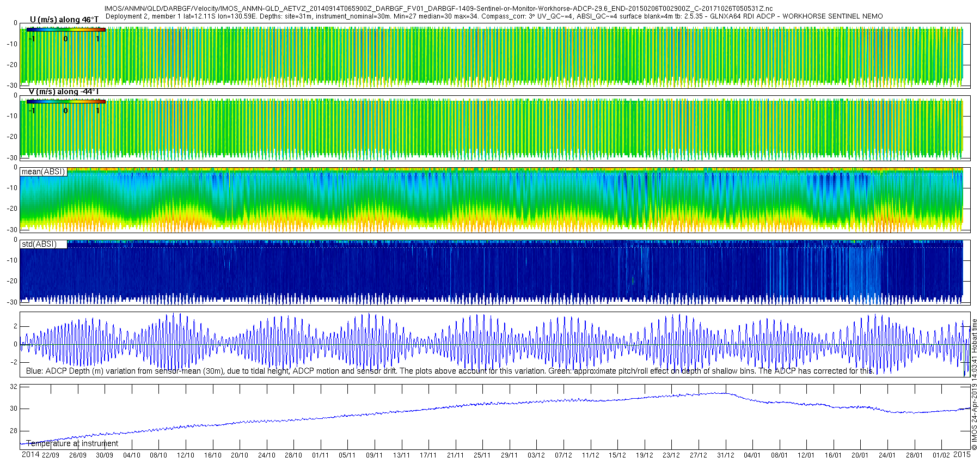Viewport: 980px width, 463px height.
Task: Click the '26/09' date tick label
Action: pyautogui.click(x=78, y=455)
